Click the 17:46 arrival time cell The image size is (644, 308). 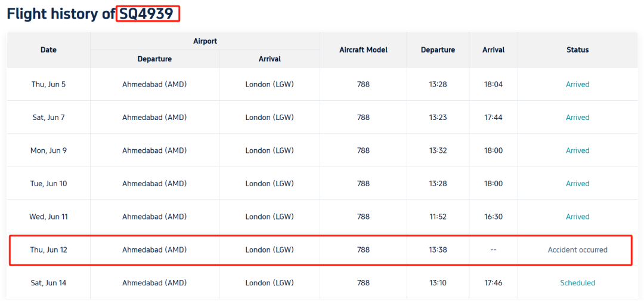(x=493, y=283)
